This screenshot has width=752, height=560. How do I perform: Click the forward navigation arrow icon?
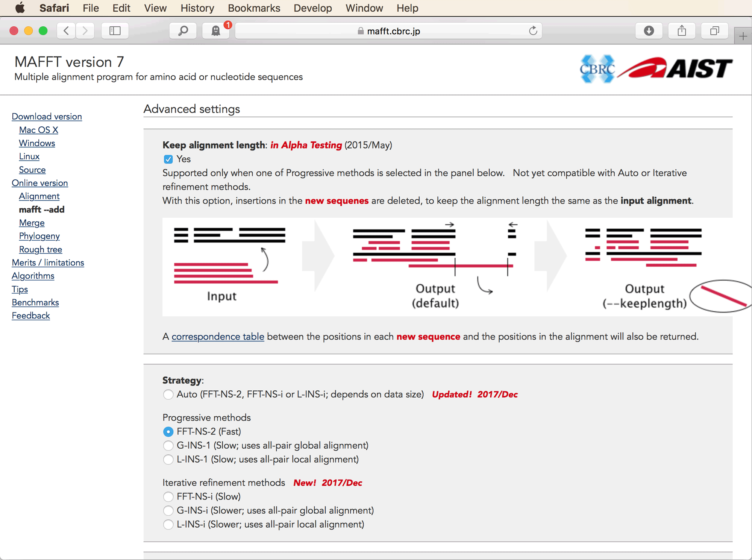(85, 30)
